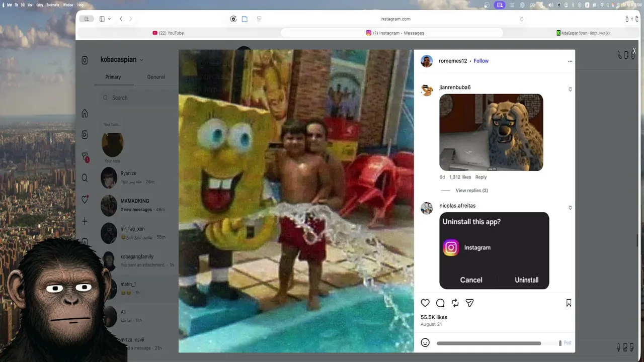Switch to the YouTube tab

pos(169,33)
